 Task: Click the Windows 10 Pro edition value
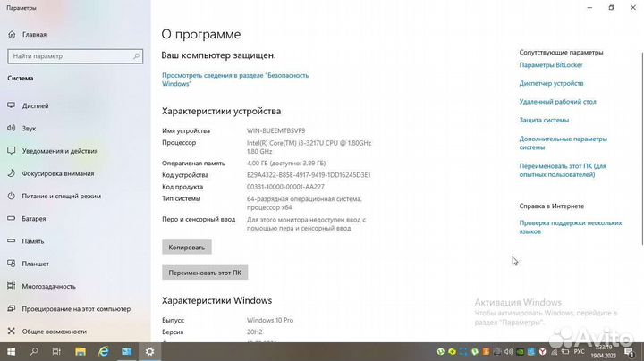coord(270,320)
